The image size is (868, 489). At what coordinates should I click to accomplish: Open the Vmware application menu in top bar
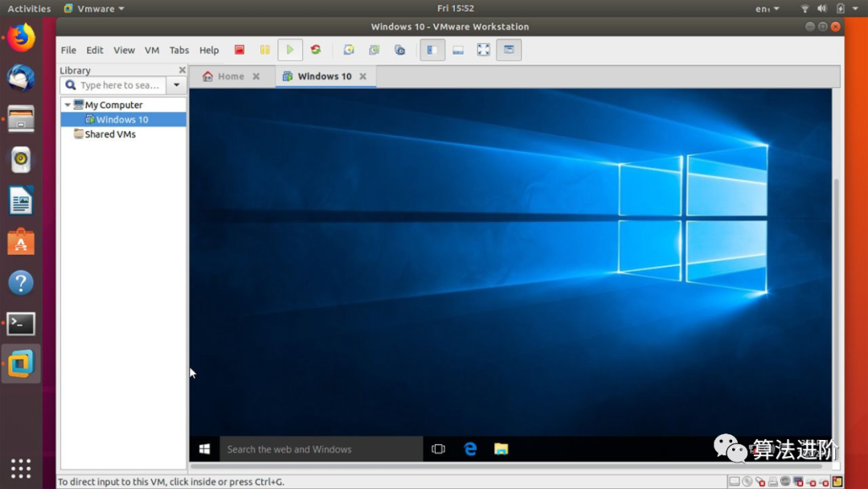coord(94,8)
